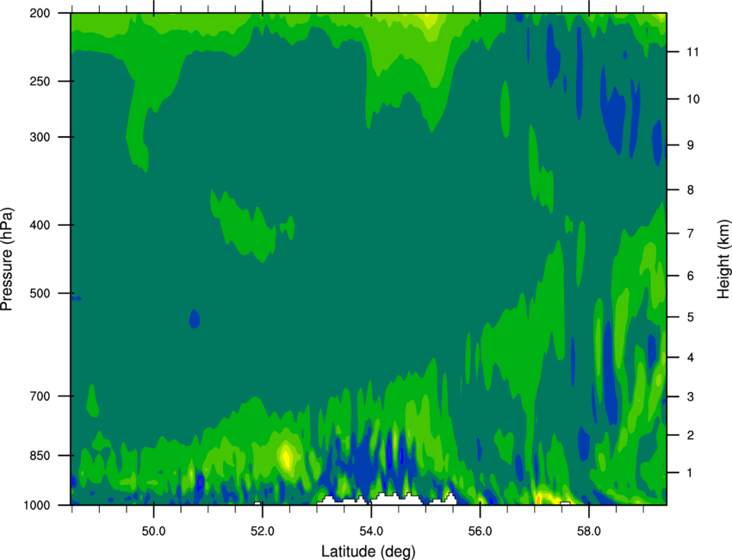Click the 5 km height label
732x560 pixels.
click(x=691, y=317)
